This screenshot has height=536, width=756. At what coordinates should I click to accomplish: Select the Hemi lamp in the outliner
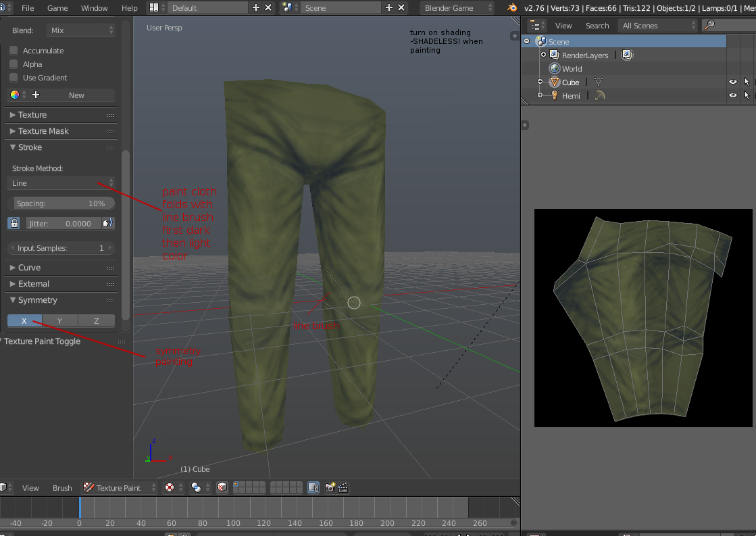pos(571,95)
